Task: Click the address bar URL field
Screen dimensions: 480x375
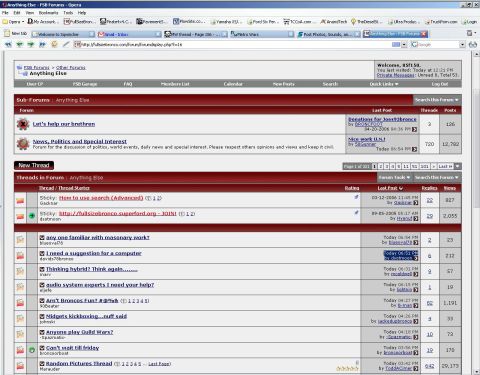Action: [233, 44]
